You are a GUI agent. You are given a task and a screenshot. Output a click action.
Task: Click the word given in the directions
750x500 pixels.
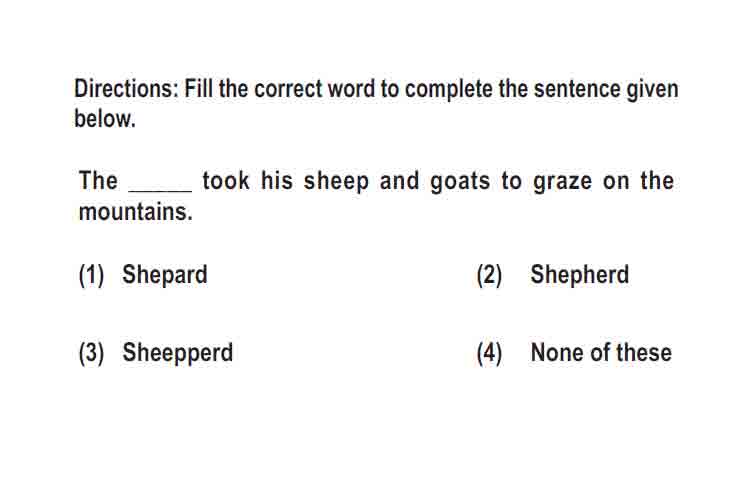(652, 90)
